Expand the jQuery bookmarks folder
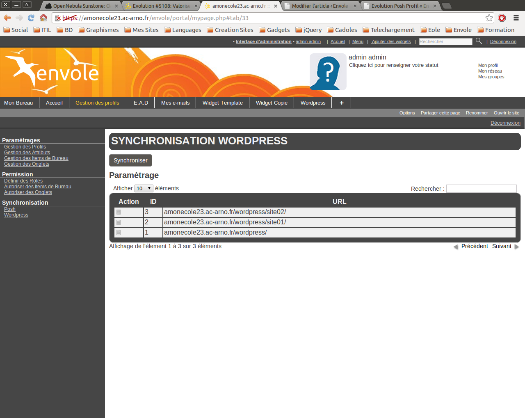Viewport: 525px width, 420px height. [308, 30]
